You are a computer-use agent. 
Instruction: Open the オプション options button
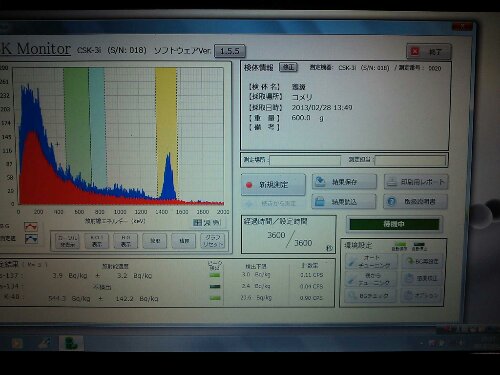[x=422, y=295]
